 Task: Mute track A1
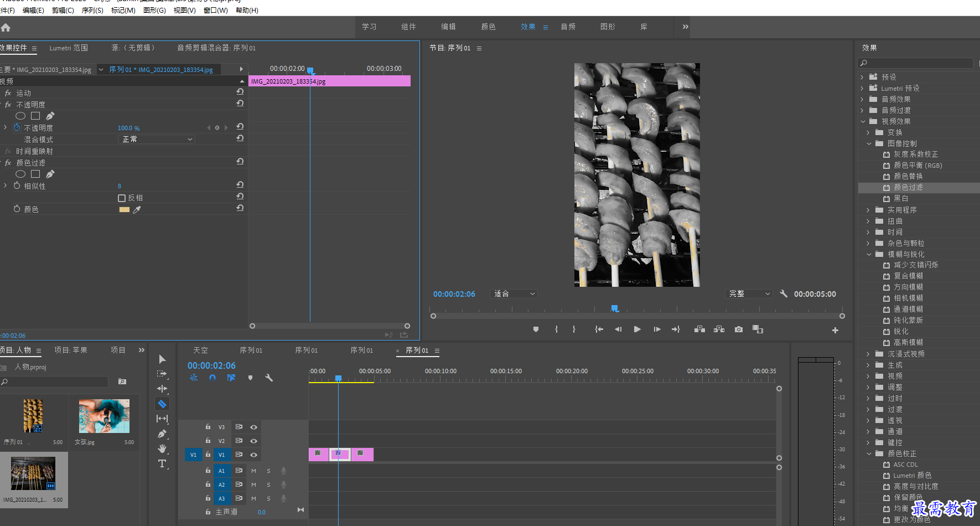253,471
